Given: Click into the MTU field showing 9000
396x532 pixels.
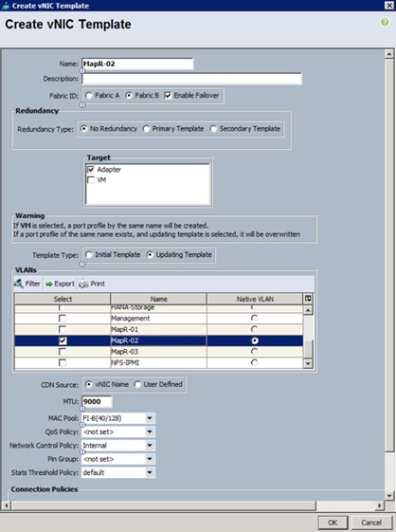Looking at the screenshot, I should [x=97, y=402].
